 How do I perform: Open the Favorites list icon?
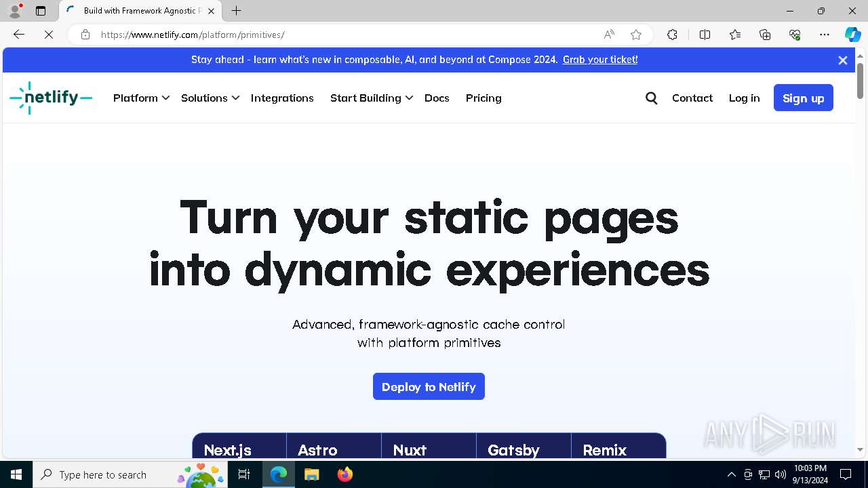click(x=735, y=35)
